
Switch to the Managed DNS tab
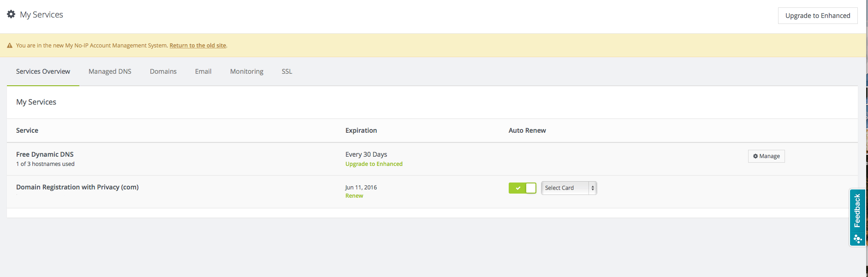point(110,71)
